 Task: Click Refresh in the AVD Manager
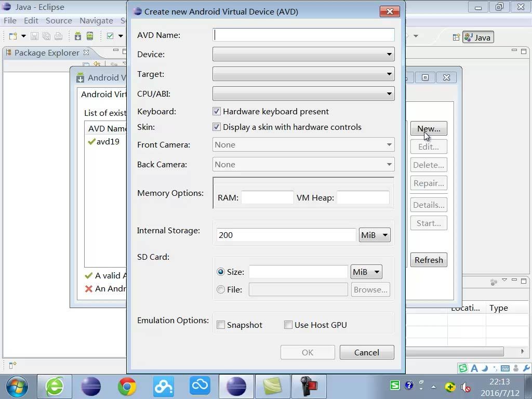(x=429, y=260)
